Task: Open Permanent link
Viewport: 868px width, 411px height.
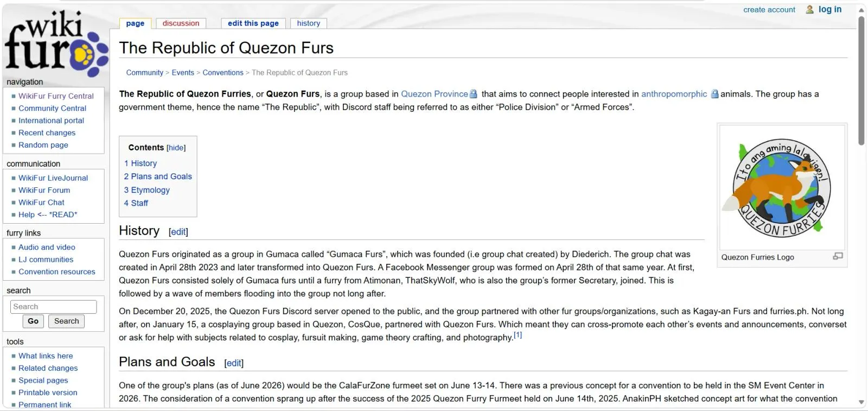Action: (44, 405)
